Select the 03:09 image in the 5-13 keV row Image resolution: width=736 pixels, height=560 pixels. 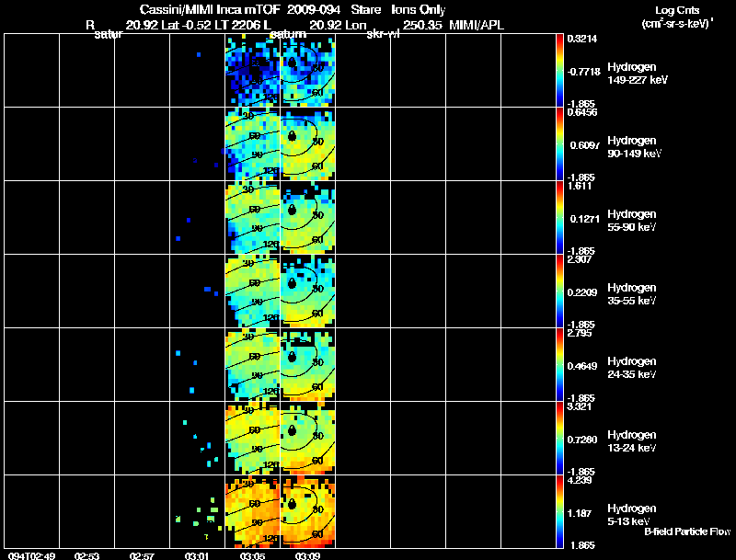308,511
